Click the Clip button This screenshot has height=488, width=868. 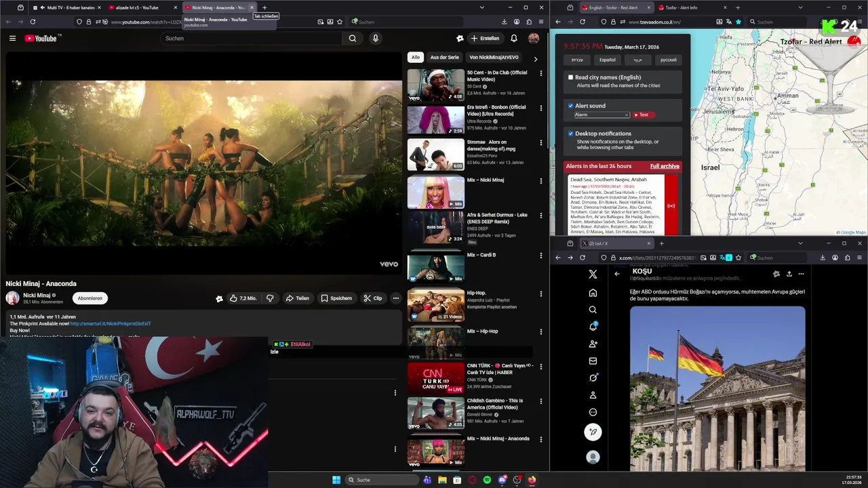373,298
